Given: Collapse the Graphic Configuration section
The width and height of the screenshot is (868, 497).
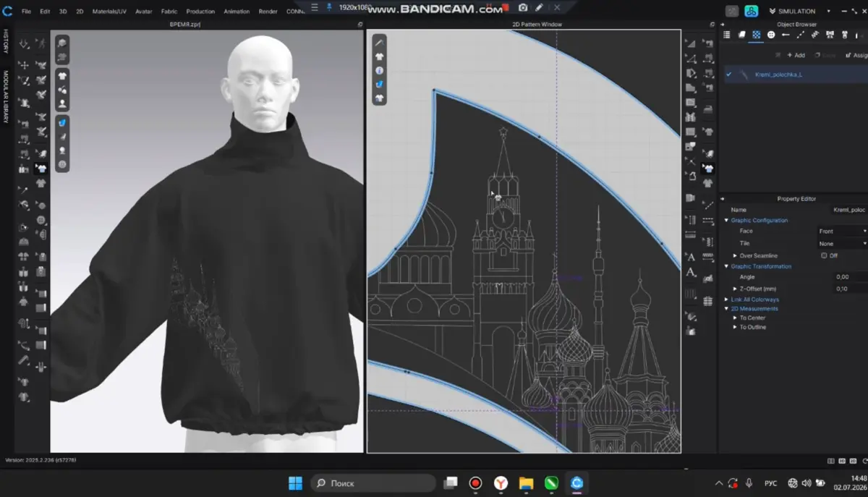Looking at the screenshot, I should pos(727,221).
